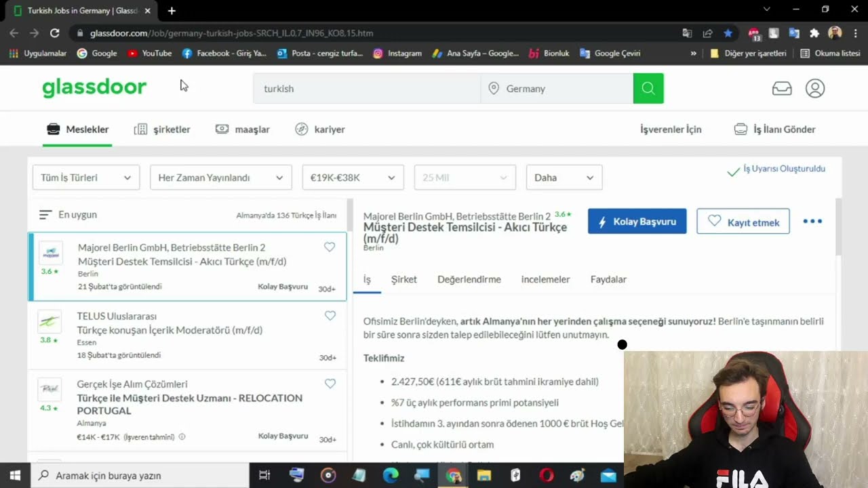Open the Türkçe konuşan İçerik Moderatörü job listing

pyautogui.click(x=170, y=330)
